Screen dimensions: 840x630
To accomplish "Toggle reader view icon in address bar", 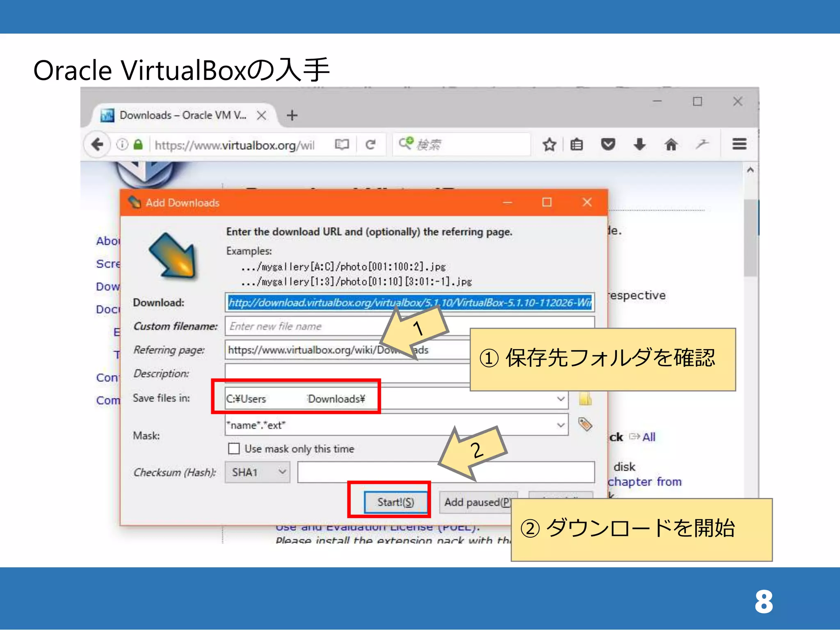I will point(342,144).
